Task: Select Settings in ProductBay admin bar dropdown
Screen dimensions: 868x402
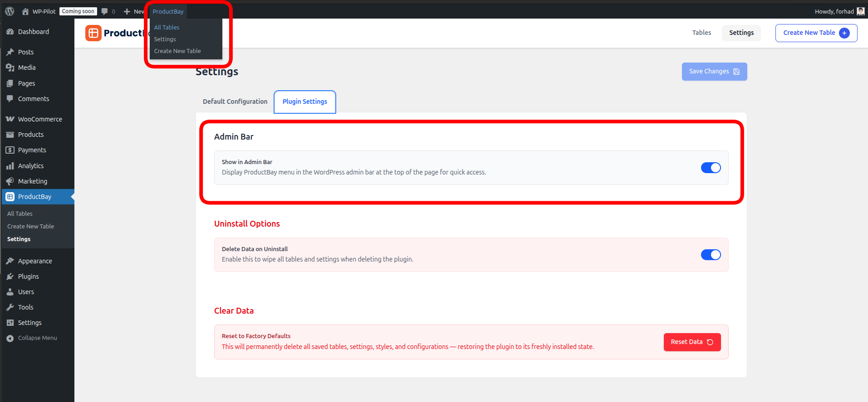Action: 165,39
